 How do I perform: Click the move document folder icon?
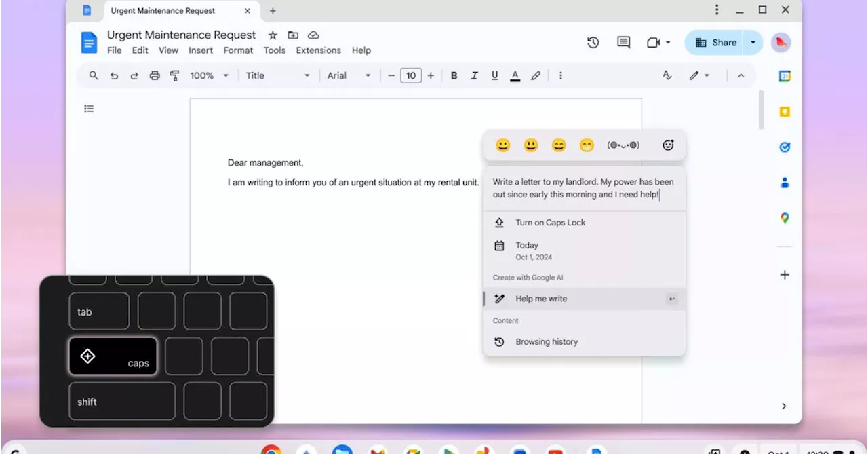coord(293,35)
